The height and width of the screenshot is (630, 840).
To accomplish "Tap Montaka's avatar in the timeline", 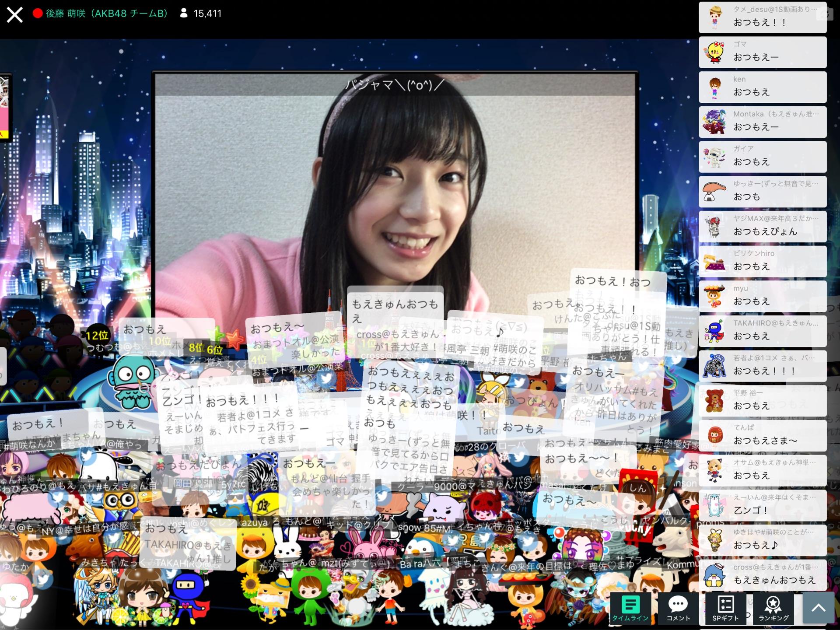I will (714, 122).
